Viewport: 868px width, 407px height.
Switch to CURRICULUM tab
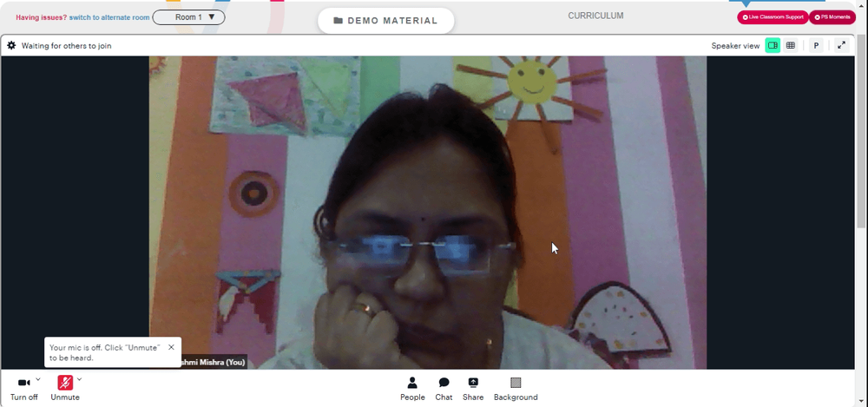[x=595, y=16]
